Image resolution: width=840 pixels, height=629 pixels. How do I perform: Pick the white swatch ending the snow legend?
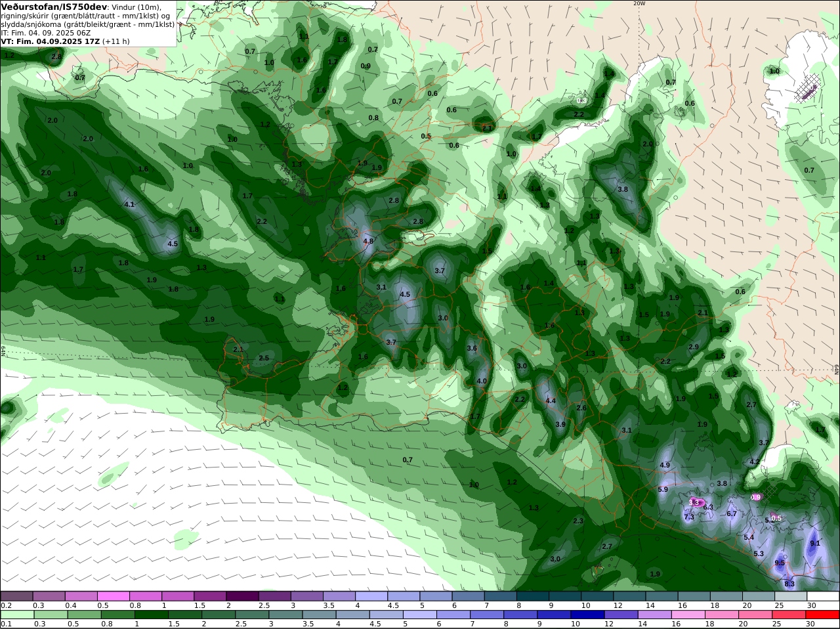(823, 596)
